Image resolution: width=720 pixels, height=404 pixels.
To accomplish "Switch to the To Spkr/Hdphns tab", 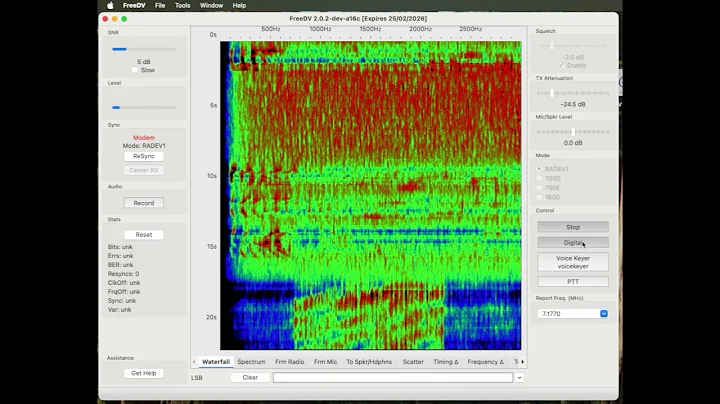I will [369, 362].
